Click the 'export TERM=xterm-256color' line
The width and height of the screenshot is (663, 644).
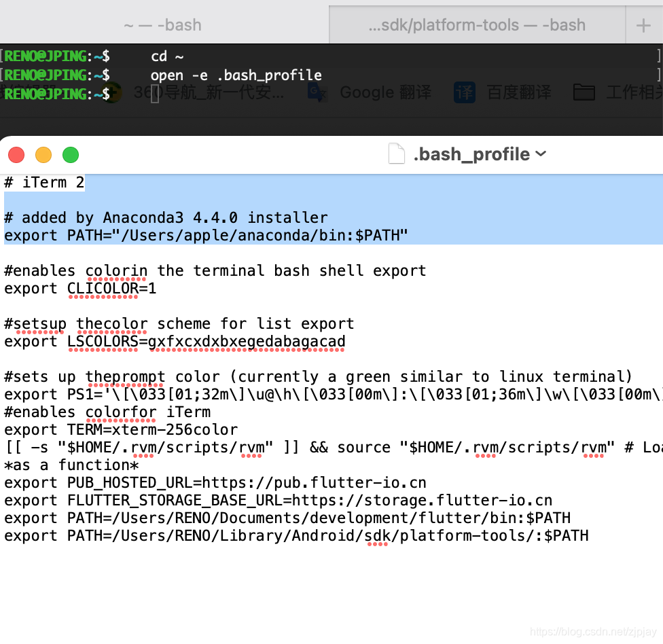(121, 429)
